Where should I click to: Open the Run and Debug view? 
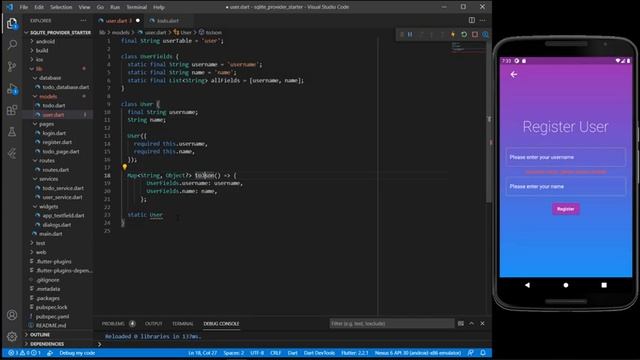click(x=12, y=89)
